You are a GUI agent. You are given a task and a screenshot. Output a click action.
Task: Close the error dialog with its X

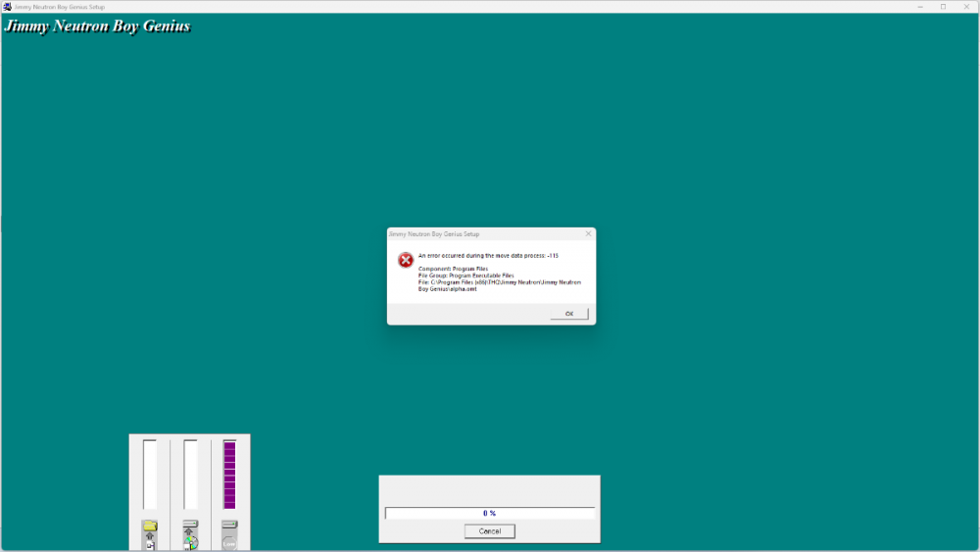coord(588,233)
